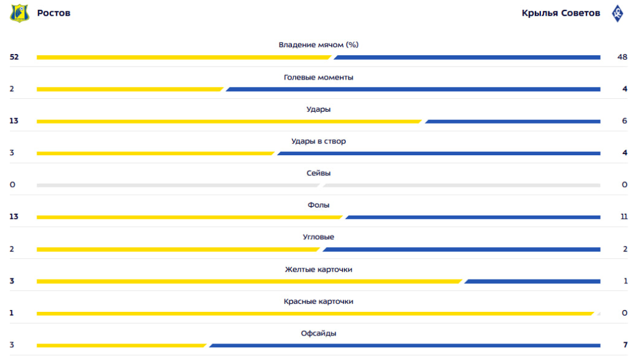Click the Rostov club crest icon
The width and height of the screenshot is (636, 364).
pos(19,13)
